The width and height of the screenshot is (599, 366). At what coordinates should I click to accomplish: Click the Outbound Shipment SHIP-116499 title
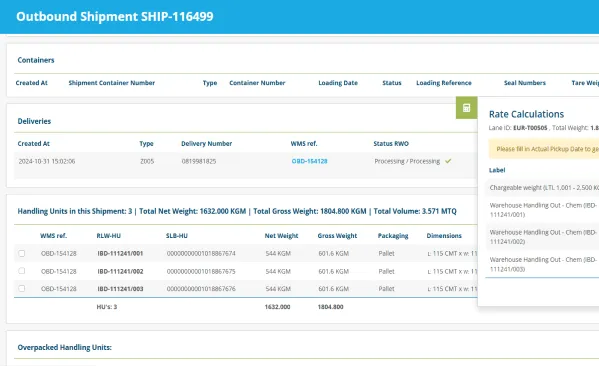click(115, 16)
